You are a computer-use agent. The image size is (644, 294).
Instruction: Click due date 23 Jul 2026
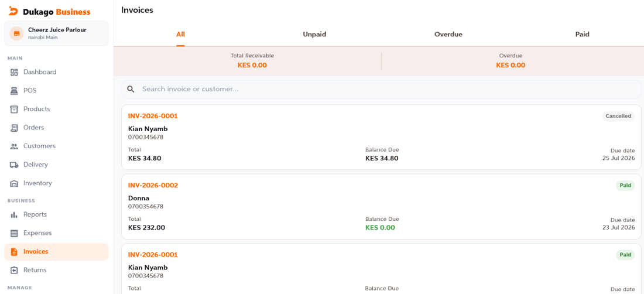coord(619,227)
